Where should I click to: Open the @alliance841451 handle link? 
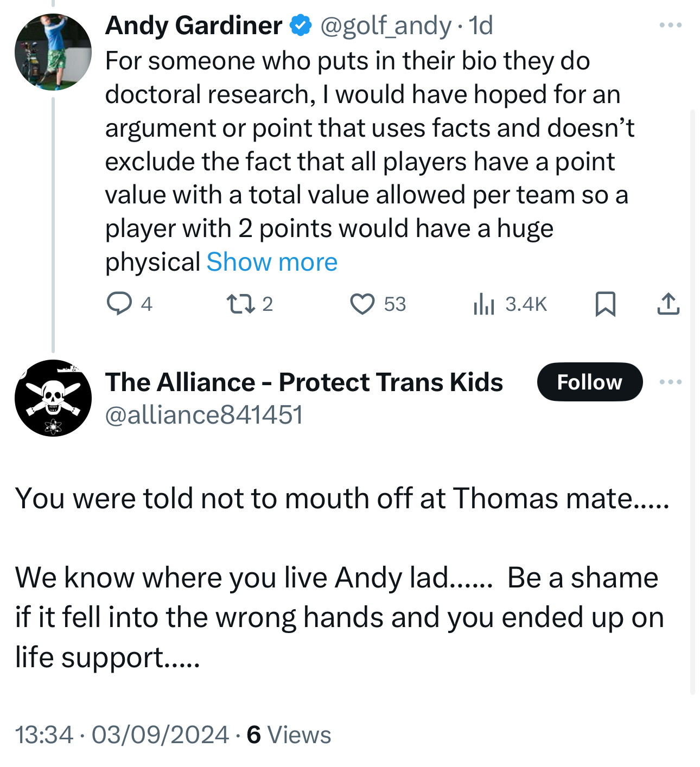203,415
